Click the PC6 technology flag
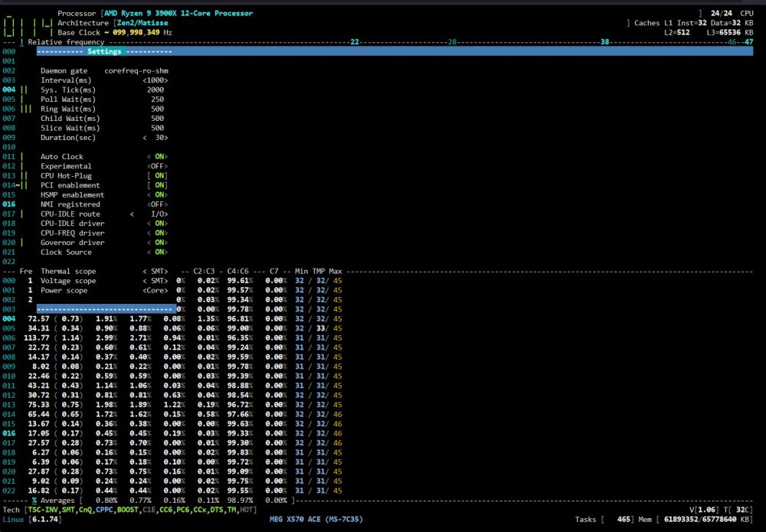Viewport: 766px width, 532px height. point(183,510)
